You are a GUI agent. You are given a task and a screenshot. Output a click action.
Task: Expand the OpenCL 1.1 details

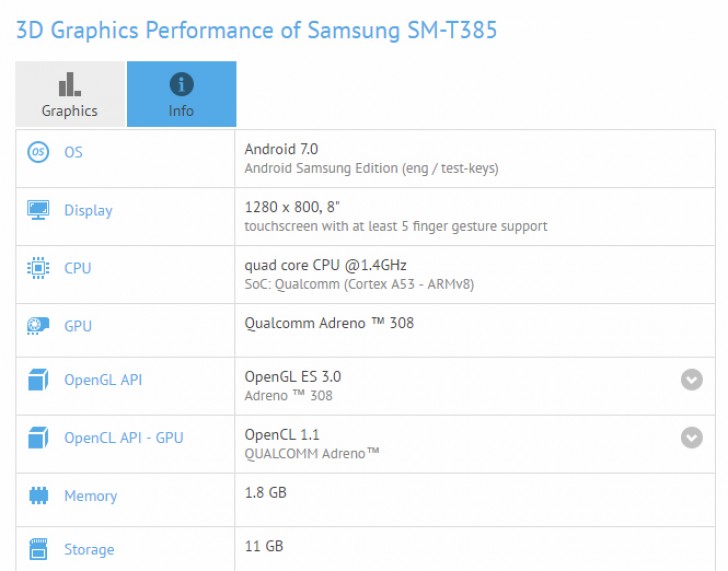pyautogui.click(x=691, y=437)
